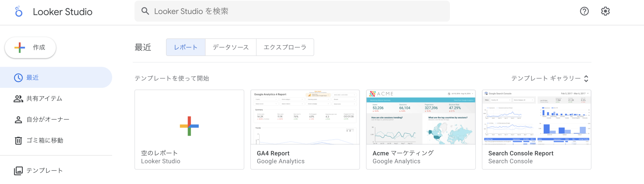Open the help question mark icon
Image resolution: width=644 pixels, height=184 pixels.
tap(584, 11)
